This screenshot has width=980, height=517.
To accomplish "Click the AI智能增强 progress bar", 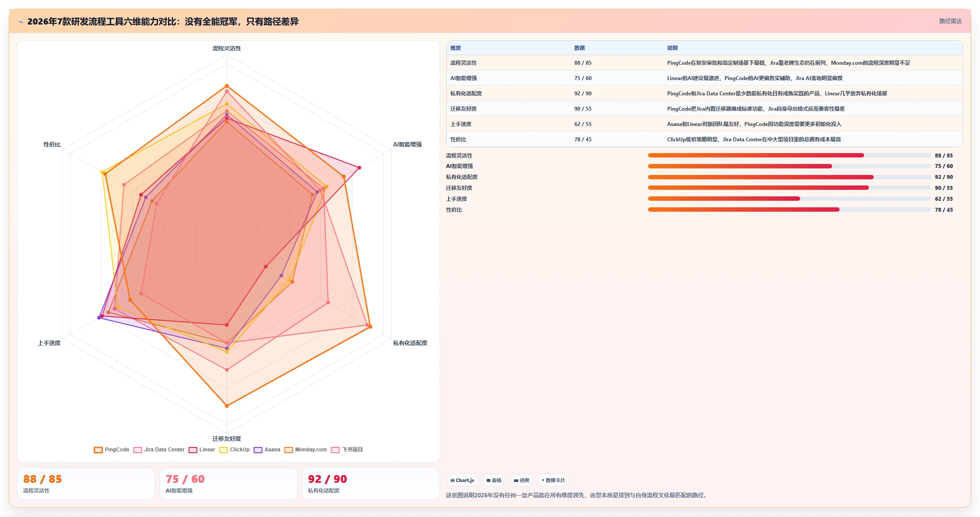I will click(x=789, y=166).
